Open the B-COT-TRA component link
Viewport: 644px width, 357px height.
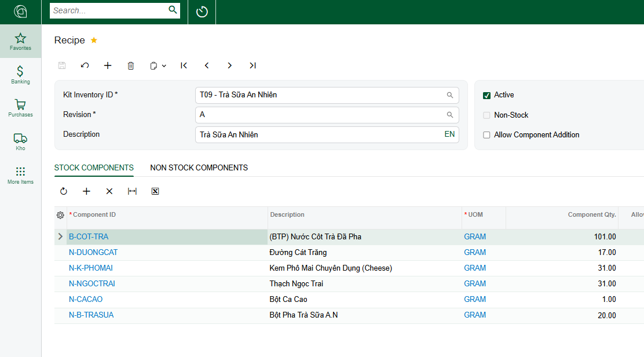pos(89,236)
